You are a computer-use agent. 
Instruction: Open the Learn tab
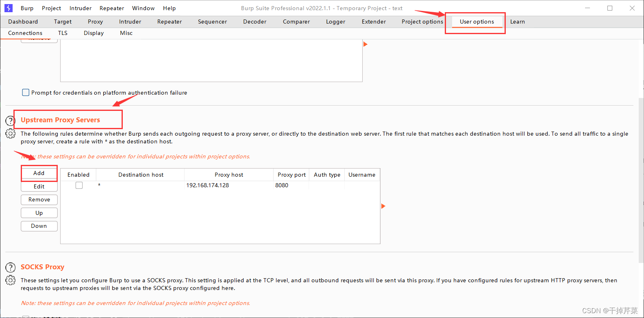point(518,22)
